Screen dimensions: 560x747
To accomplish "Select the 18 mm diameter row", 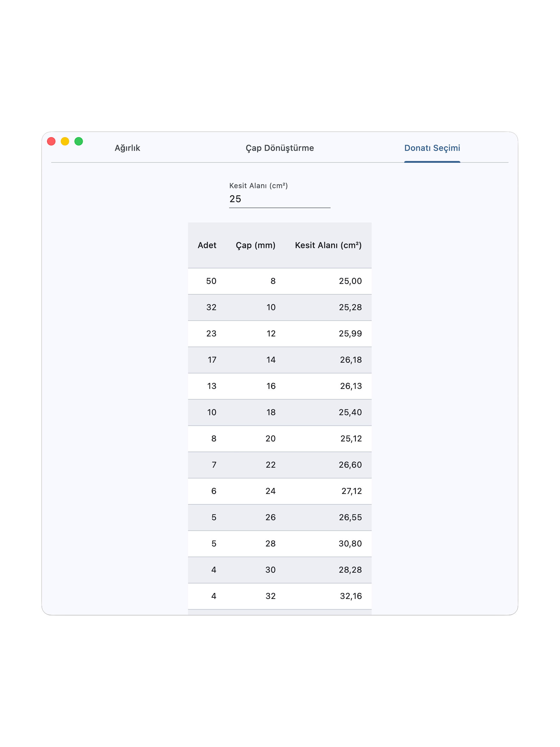I will pos(280,412).
